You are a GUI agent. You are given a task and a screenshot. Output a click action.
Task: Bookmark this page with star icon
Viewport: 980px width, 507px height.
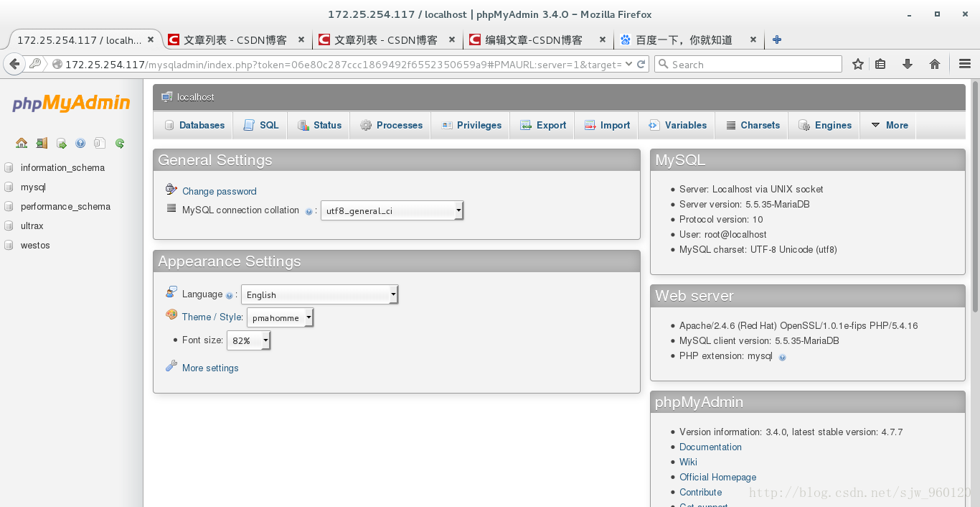coord(858,65)
